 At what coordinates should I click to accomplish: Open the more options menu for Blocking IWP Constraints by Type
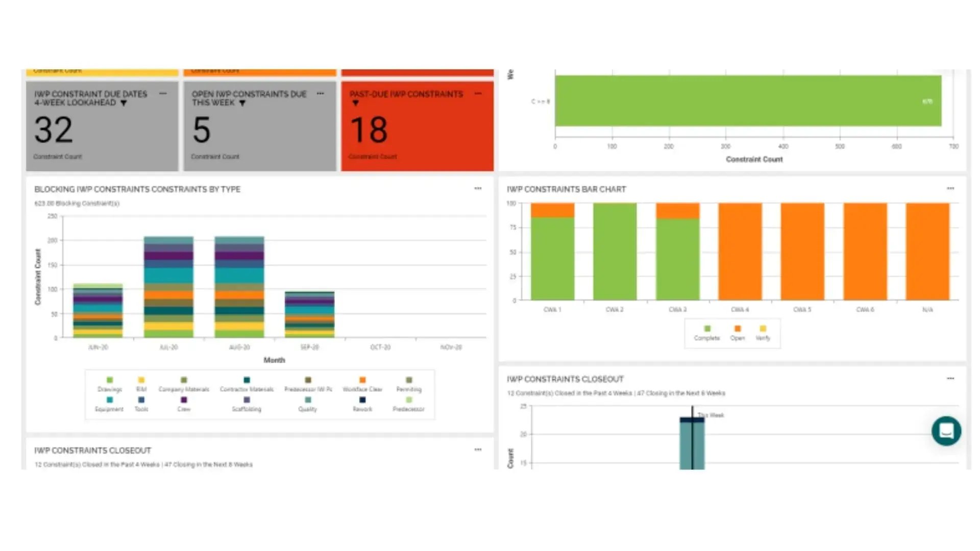478,189
